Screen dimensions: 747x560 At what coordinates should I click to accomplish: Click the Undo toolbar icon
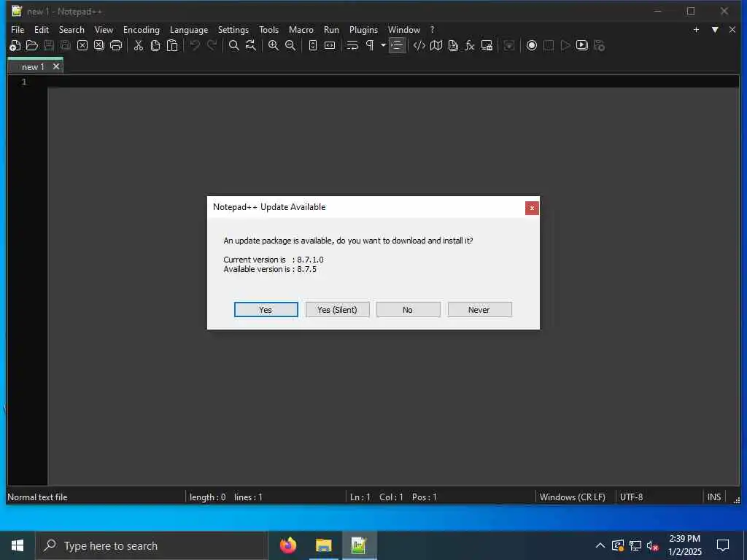point(195,46)
